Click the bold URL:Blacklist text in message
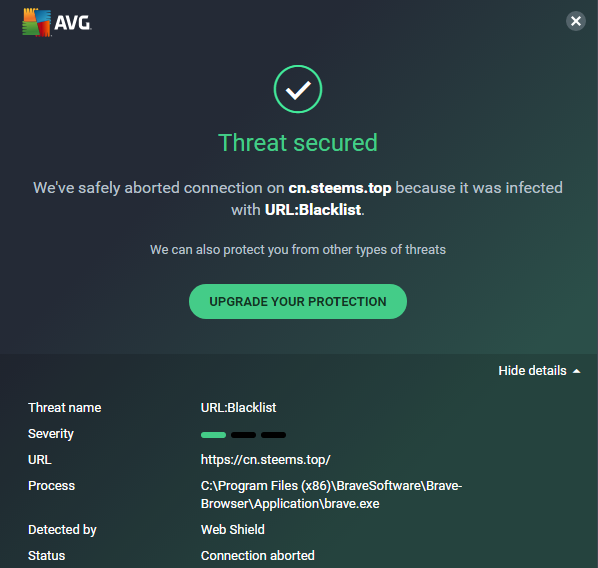Image resolution: width=598 pixels, height=568 pixels. click(x=313, y=210)
